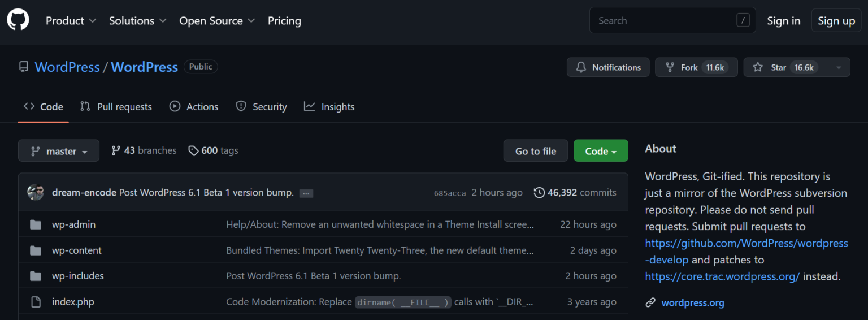Expand the Solutions menu
This screenshot has height=320, width=868.
[138, 20]
